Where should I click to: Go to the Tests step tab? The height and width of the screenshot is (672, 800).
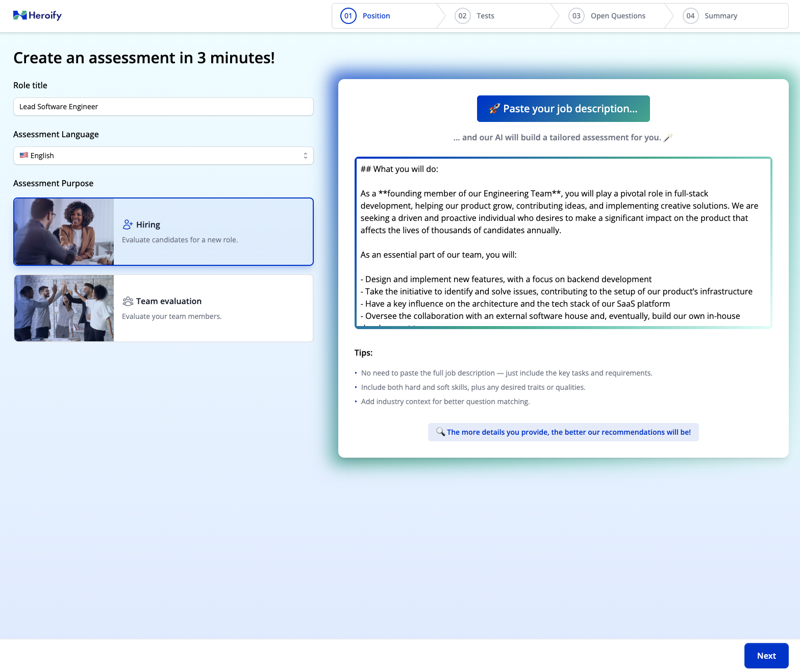tap(485, 16)
